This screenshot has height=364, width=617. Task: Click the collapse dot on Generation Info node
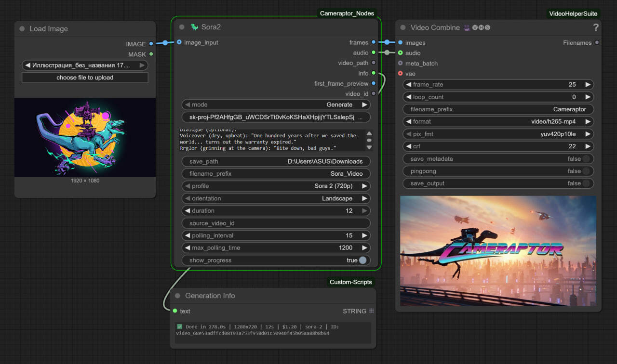[x=177, y=296]
